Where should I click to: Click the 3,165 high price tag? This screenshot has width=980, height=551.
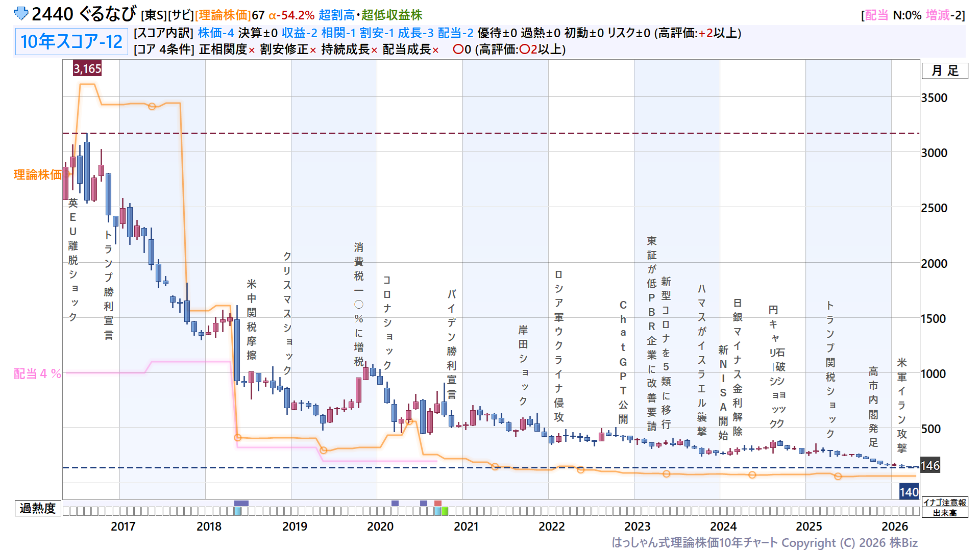tap(87, 68)
